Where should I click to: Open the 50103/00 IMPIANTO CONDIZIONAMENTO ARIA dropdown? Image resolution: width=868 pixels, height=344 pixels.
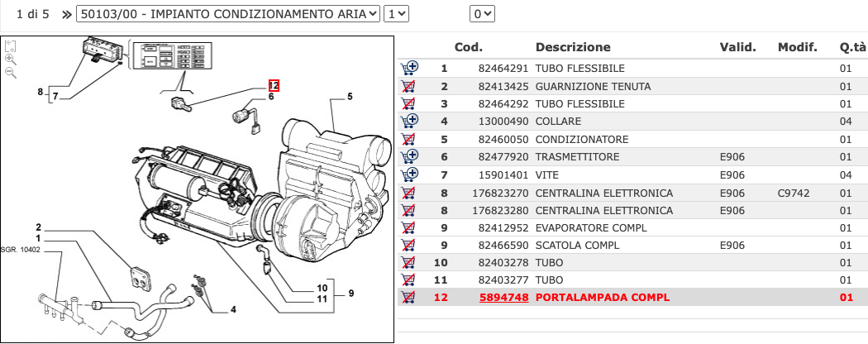pyautogui.click(x=228, y=13)
